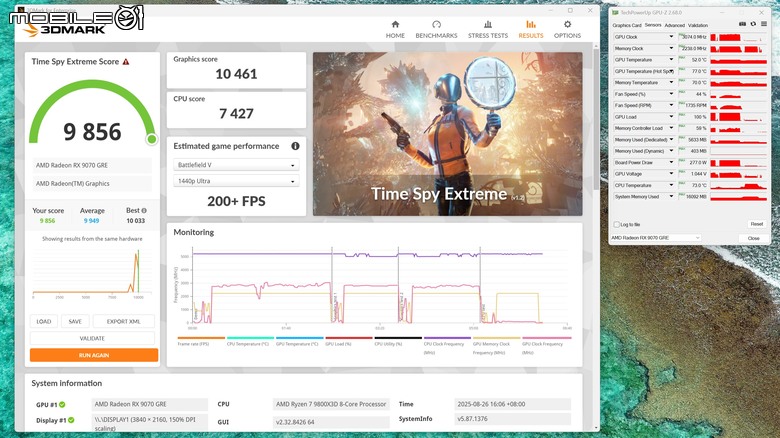Open the Battlefield V game dropdown
780x438 pixels.
[x=236, y=165]
